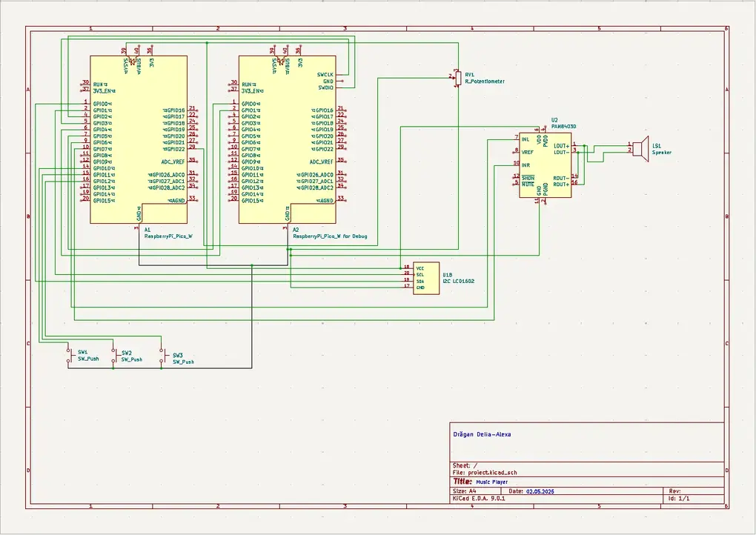Click the SWDIO pin label on A2
The height and width of the screenshot is (535, 756).
coord(325,87)
